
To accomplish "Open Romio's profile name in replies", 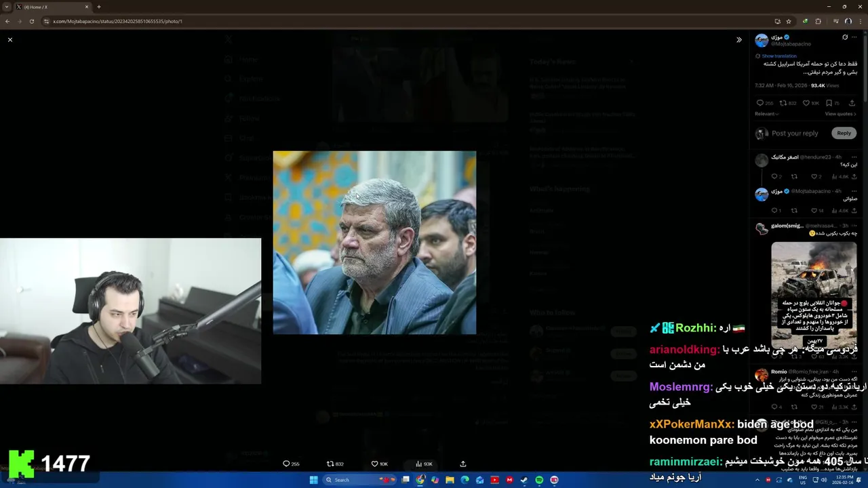I will pyautogui.click(x=778, y=371).
